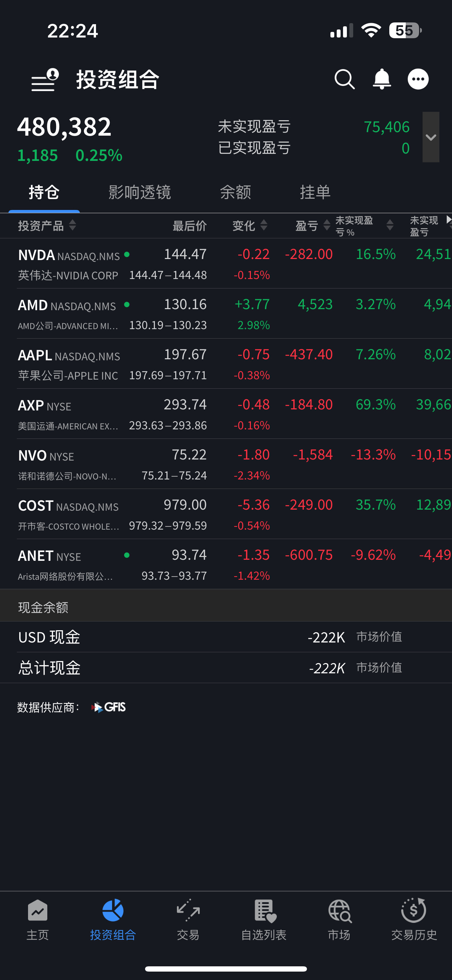Open notifications bell
This screenshot has height=980, width=452.
click(x=382, y=80)
